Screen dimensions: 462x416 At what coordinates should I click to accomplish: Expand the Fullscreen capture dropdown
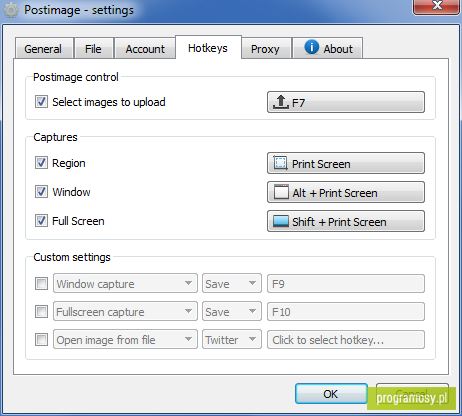coord(125,312)
